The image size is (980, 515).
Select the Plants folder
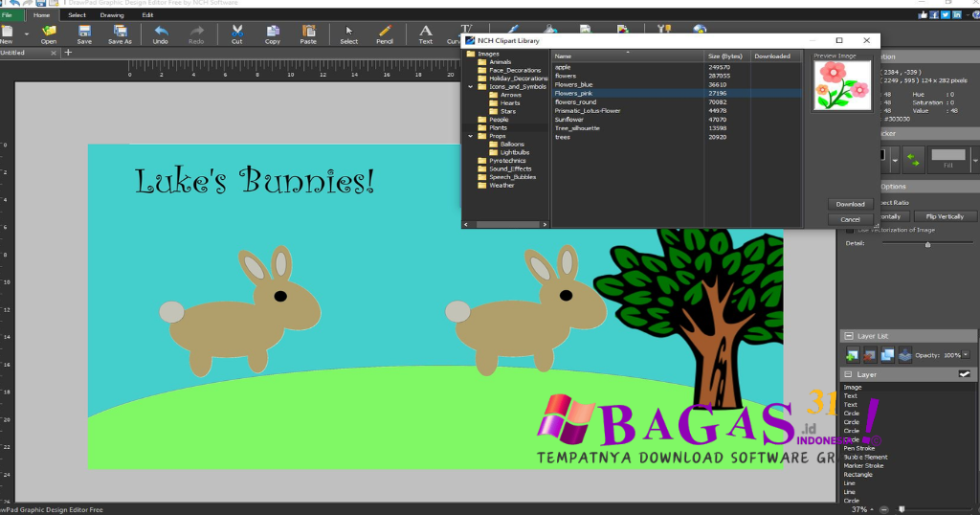[498, 127]
